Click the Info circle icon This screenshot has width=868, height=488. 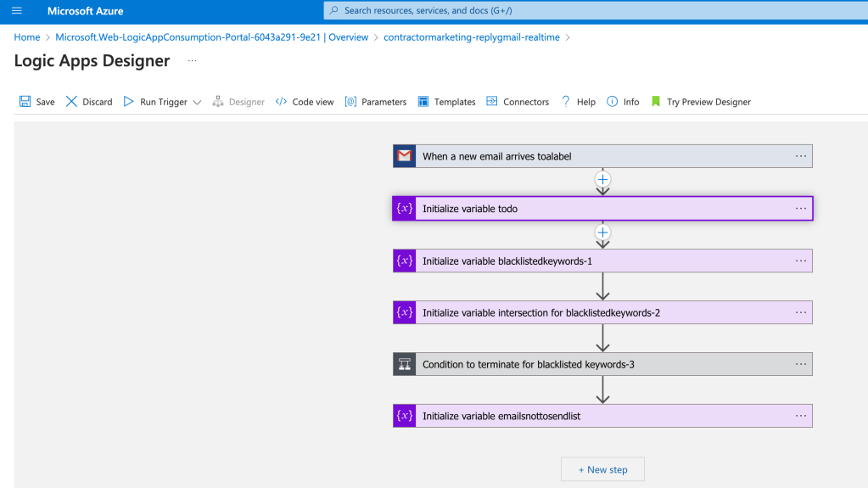pyautogui.click(x=612, y=101)
